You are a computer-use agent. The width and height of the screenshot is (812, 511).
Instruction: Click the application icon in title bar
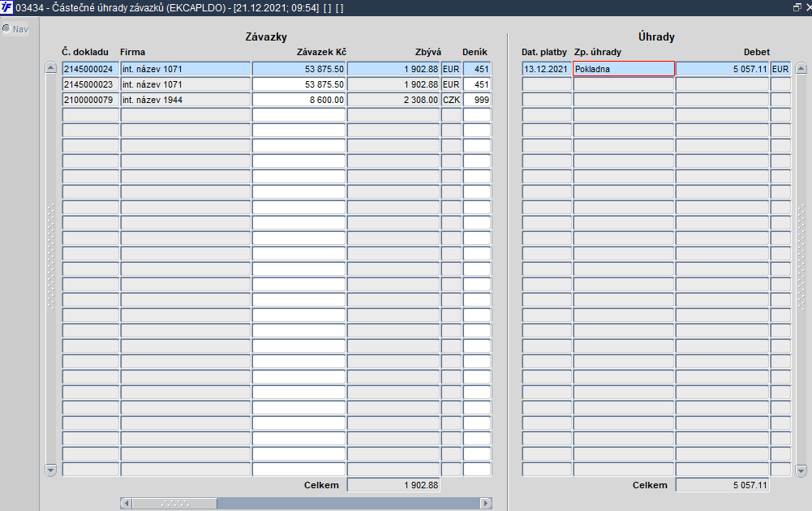pyautogui.click(x=6, y=8)
